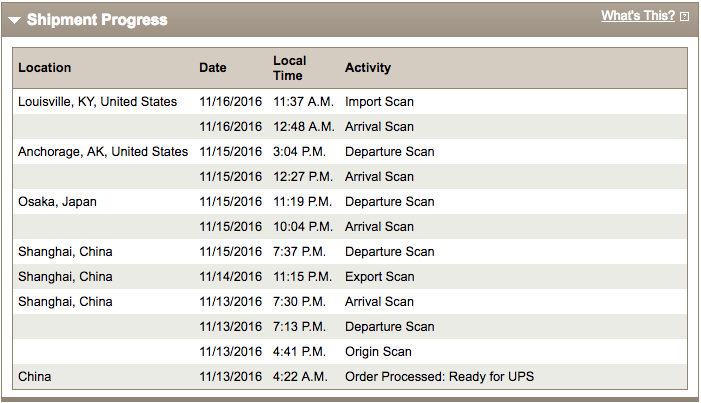This screenshot has height=403, width=701.
Task: Click the popup icon beside What's This?
Action: click(684, 17)
